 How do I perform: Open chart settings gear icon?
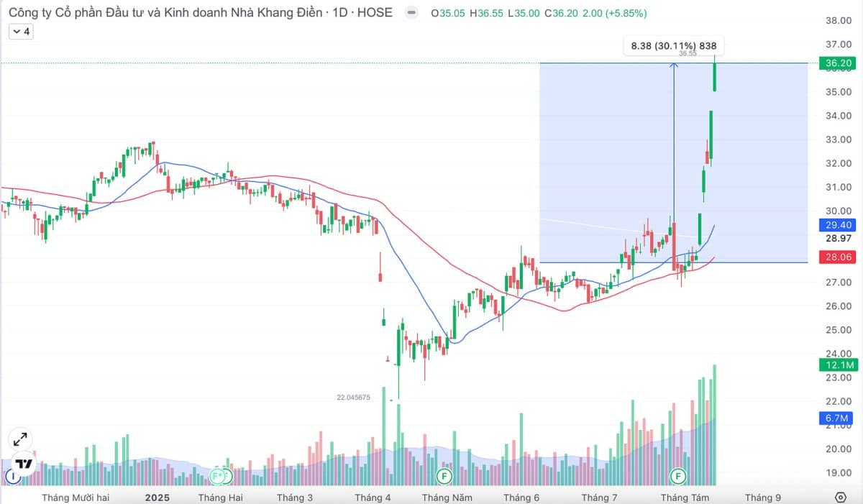click(841, 498)
